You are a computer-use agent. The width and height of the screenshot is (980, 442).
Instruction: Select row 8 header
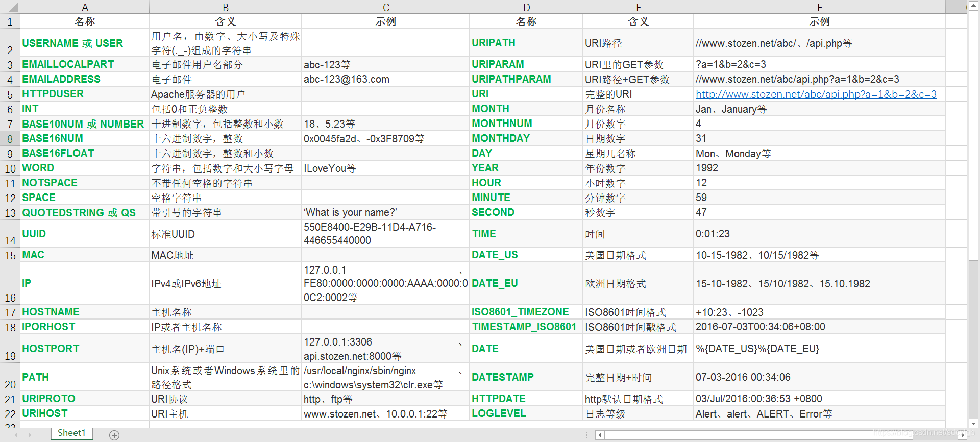coord(10,138)
